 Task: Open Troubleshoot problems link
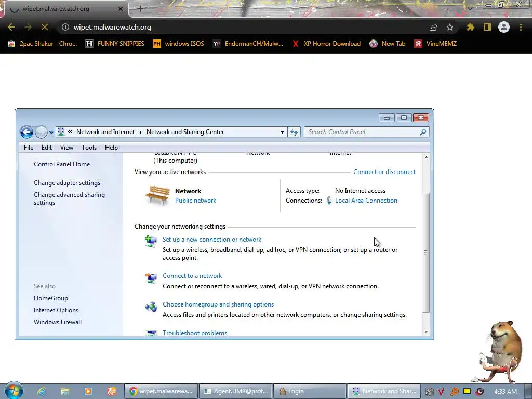tap(195, 332)
